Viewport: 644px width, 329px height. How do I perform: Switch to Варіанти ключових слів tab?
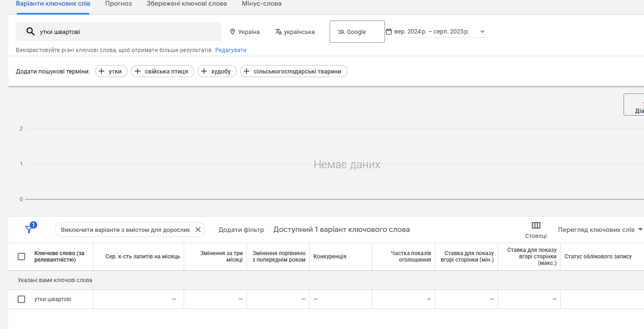click(x=53, y=4)
